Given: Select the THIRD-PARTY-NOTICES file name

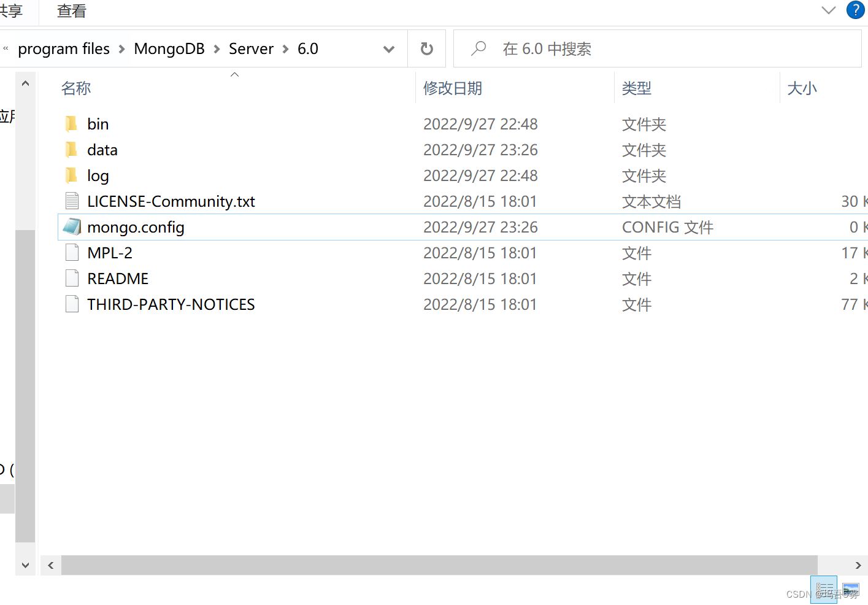Looking at the screenshot, I should 171,304.
